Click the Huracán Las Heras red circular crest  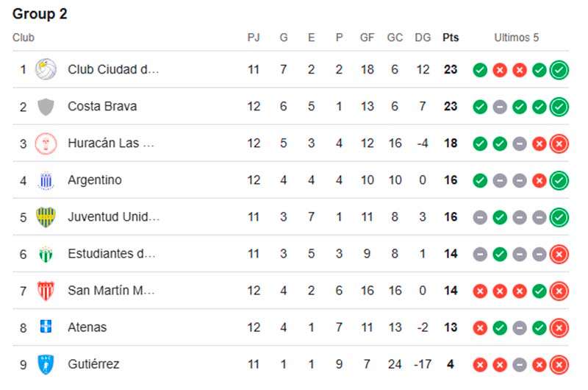[46, 143]
